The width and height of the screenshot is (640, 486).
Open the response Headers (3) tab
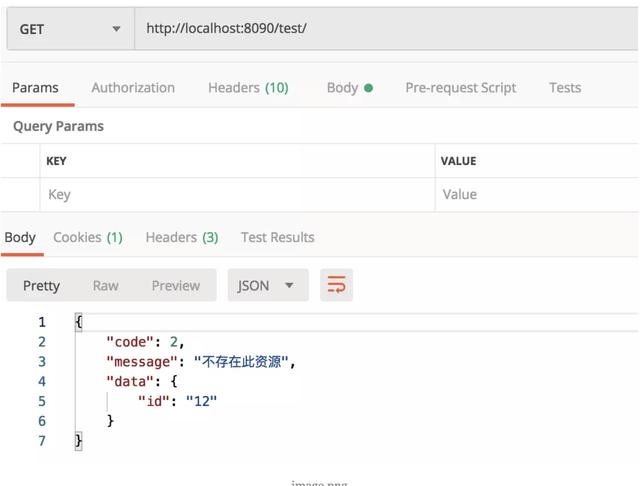pos(182,237)
